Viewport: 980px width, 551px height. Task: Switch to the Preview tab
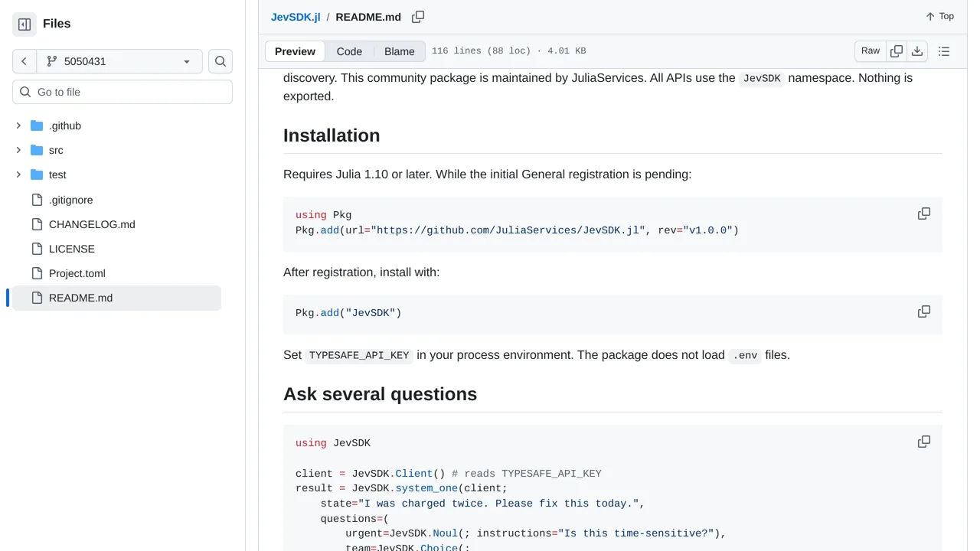[295, 51]
